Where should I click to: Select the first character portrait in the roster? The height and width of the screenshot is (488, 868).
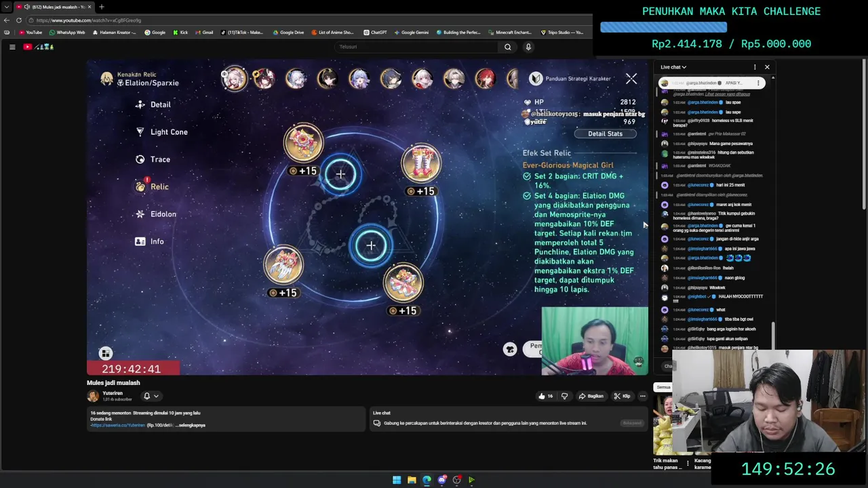coord(234,79)
